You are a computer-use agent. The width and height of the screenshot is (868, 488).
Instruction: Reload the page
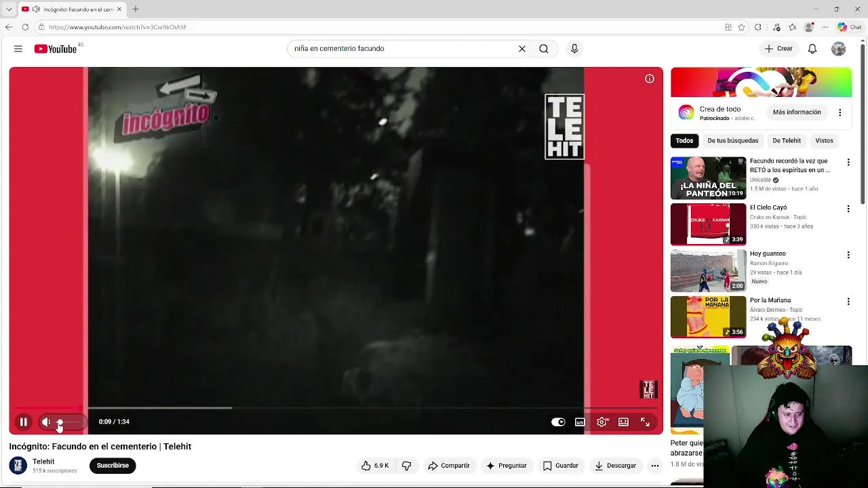tap(25, 27)
